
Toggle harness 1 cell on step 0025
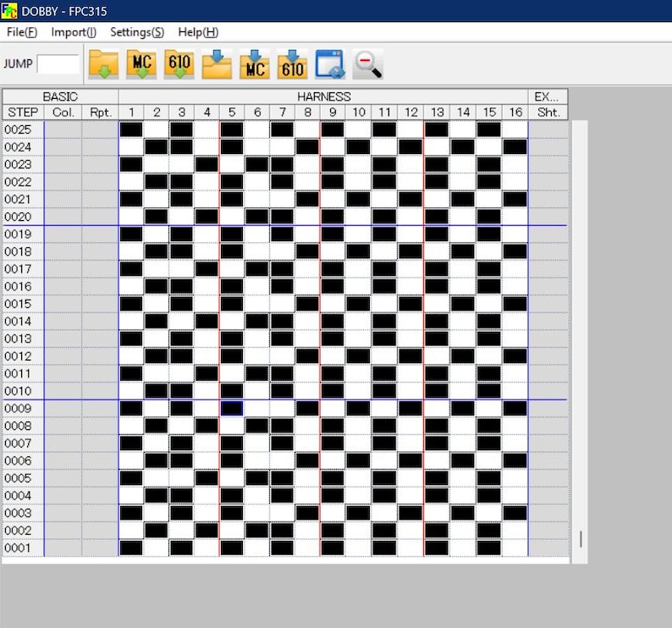pyautogui.click(x=131, y=129)
